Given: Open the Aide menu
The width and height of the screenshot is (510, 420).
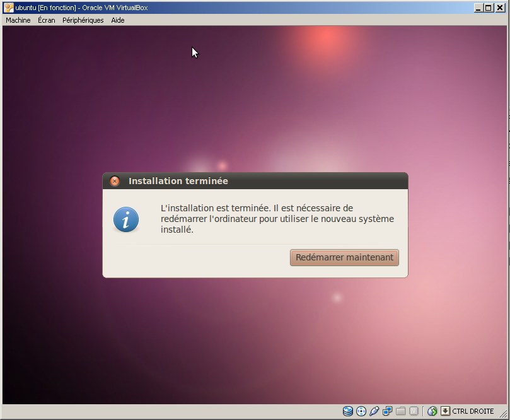Looking at the screenshot, I should point(118,20).
